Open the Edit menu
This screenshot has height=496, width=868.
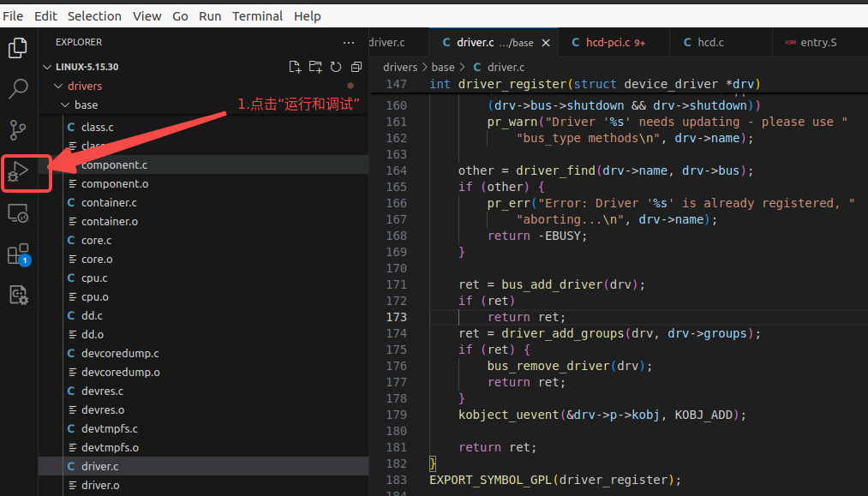point(45,16)
